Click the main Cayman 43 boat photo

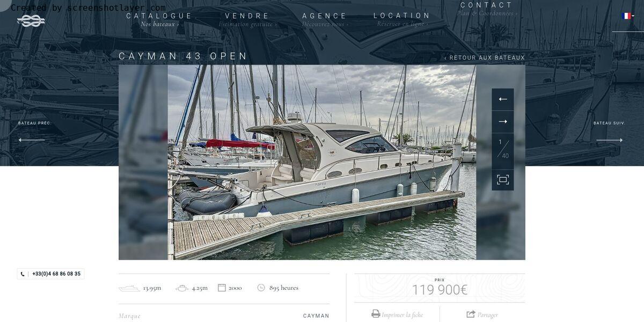(322, 163)
